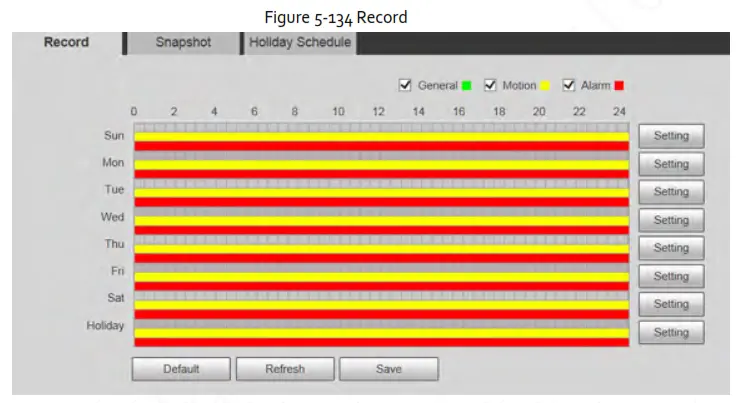Screen dimensions: 736x403
Task: Click the Sun day label
Action: point(114,136)
